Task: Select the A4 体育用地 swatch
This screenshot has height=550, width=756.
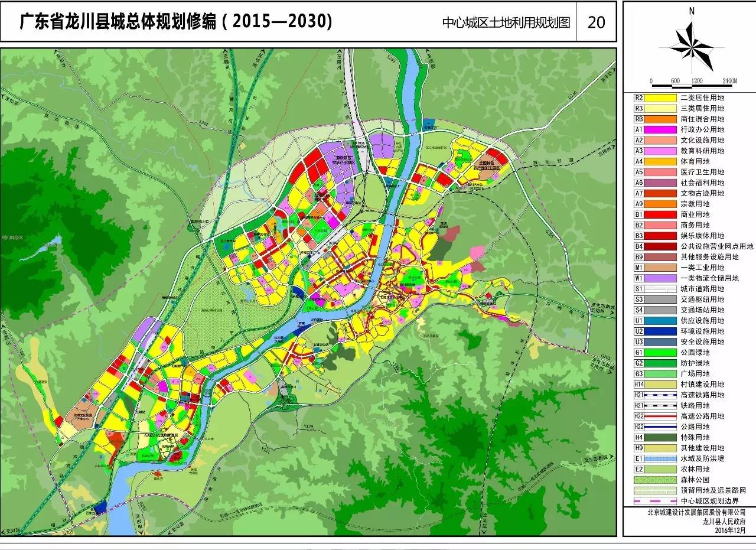Action: click(x=660, y=162)
